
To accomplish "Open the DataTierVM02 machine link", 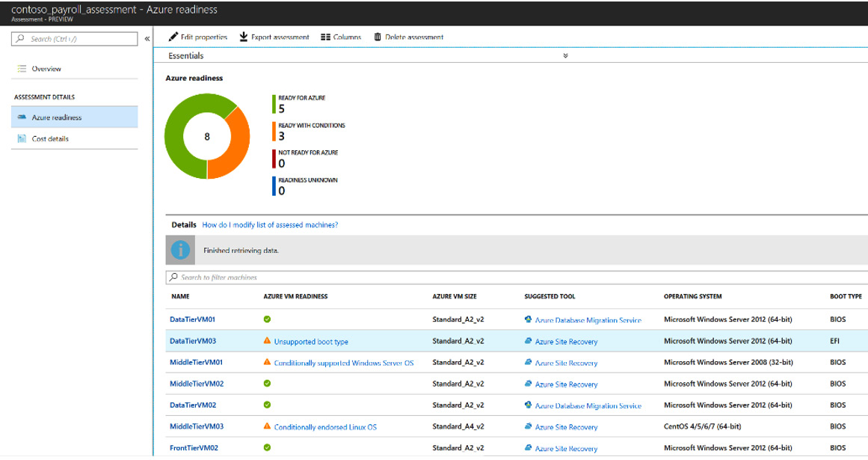I will pyautogui.click(x=193, y=405).
